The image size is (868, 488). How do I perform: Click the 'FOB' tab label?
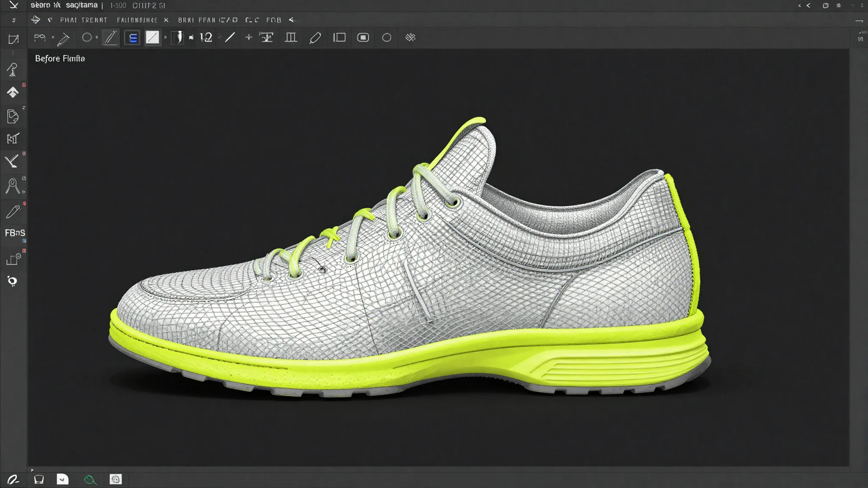pos(274,20)
